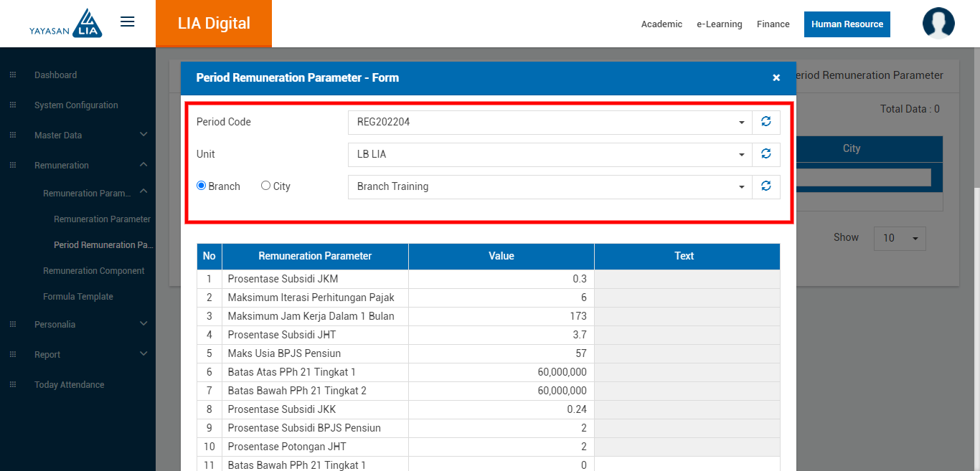Select the City radio button
The image size is (980, 471).
click(x=266, y=186)
